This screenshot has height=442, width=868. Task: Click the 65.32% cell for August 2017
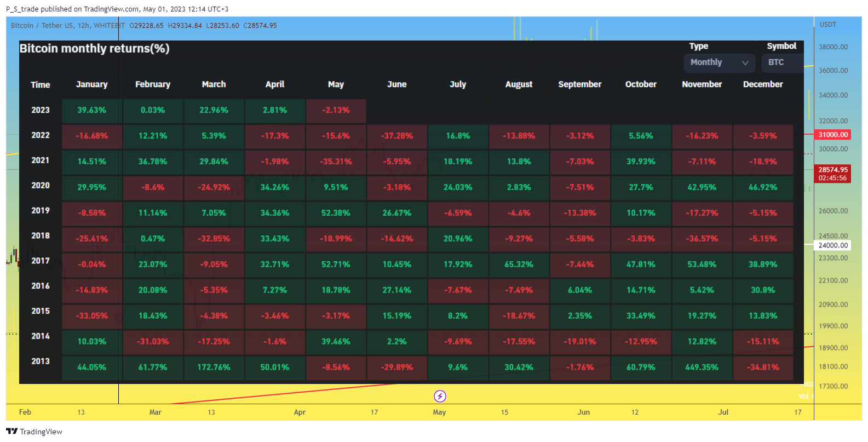tap(519, 265)
